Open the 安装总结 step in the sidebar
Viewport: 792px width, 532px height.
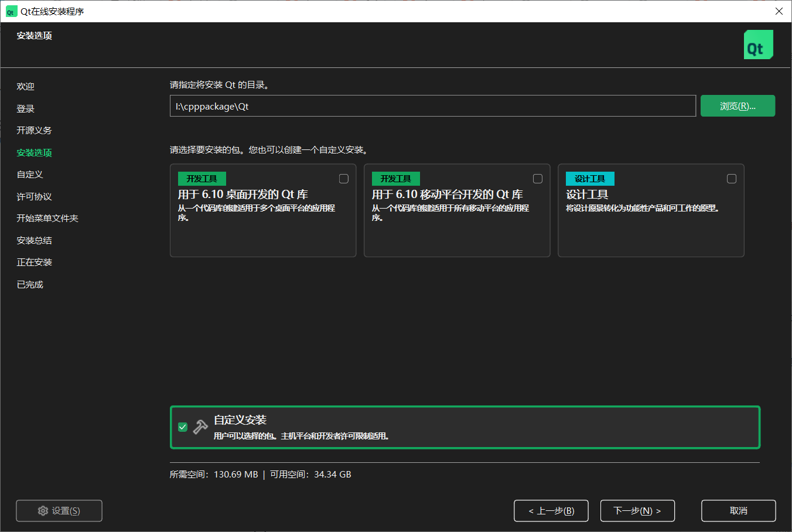pos(34,240)
